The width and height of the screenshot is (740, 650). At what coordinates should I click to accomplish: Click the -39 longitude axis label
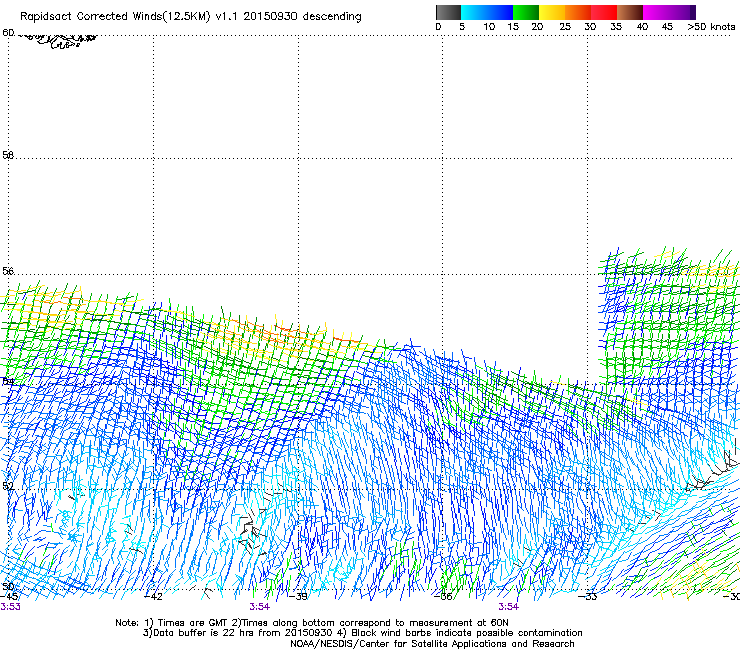coord(298,597)
